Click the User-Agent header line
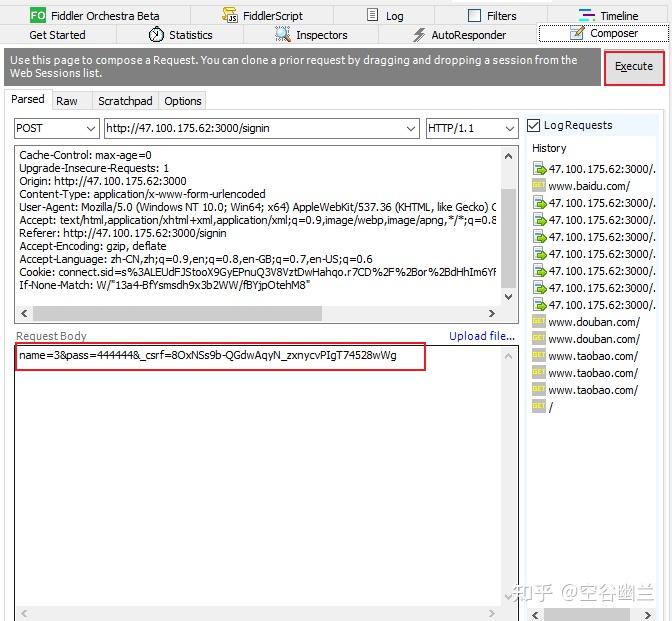The height and width of the screenshot is (621, 672). point(258,207)
